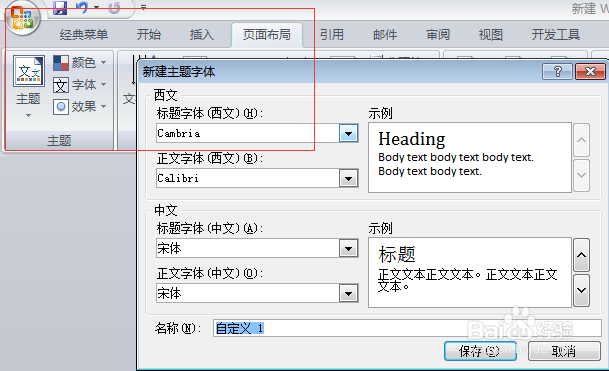The image size is (609, 371).
Task: Expand the 标题字体(西文) Cambria dropdown arrow
Action: pos(348,134)
